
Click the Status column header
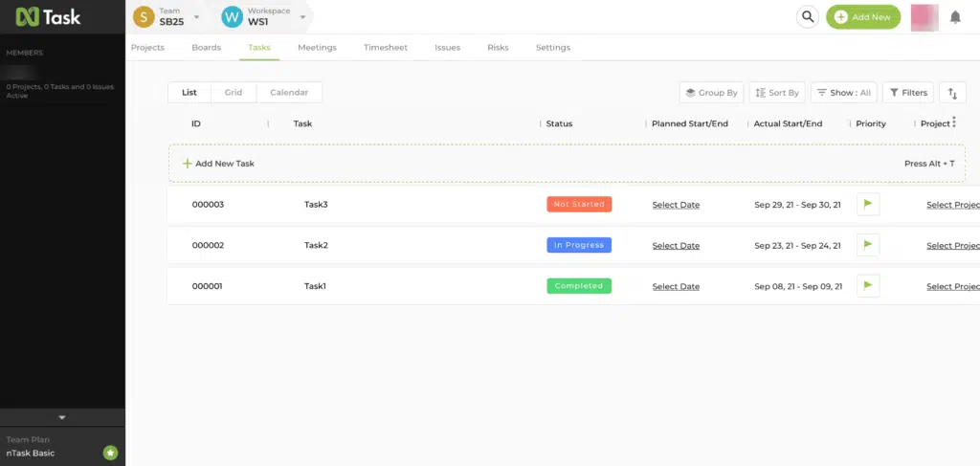pyautogui.click(x=559, y=123)
